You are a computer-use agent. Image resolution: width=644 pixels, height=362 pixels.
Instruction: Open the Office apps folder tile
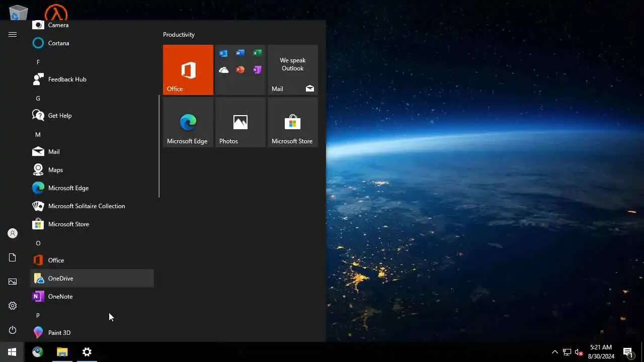pos(240,70)
